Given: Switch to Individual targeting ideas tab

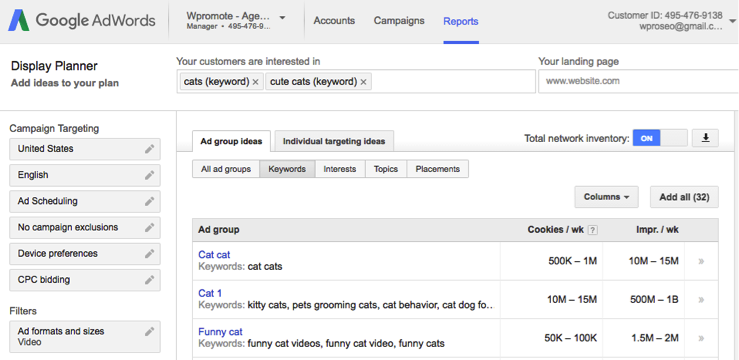Looking at the screenshot, I should pyautogui.click(x=334, y=141).
